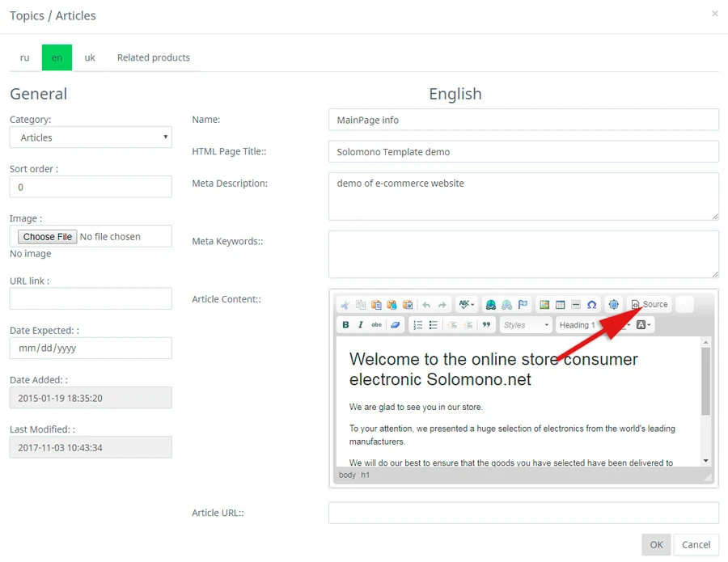Toggle strikethrough text formatting
The image size is (728, 562).
pos(376,325)
